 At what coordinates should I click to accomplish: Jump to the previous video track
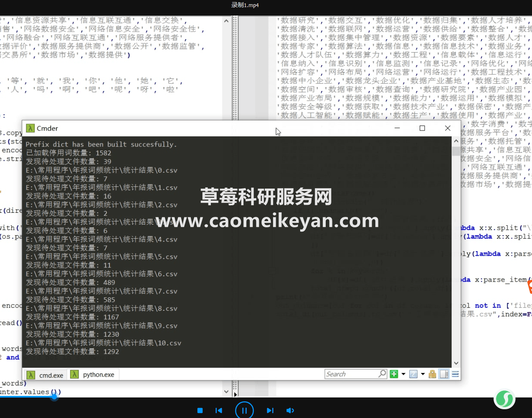(219, 410)
